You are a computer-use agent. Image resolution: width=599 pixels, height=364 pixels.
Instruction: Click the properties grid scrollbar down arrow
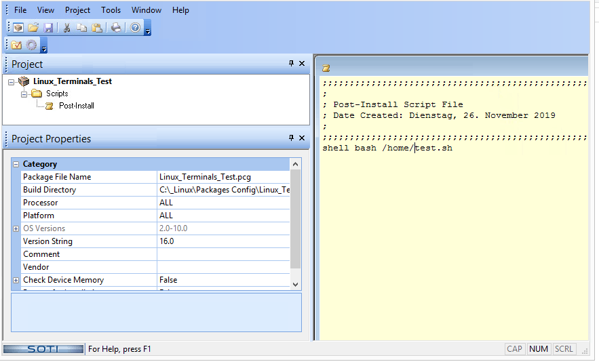(295, 284)
